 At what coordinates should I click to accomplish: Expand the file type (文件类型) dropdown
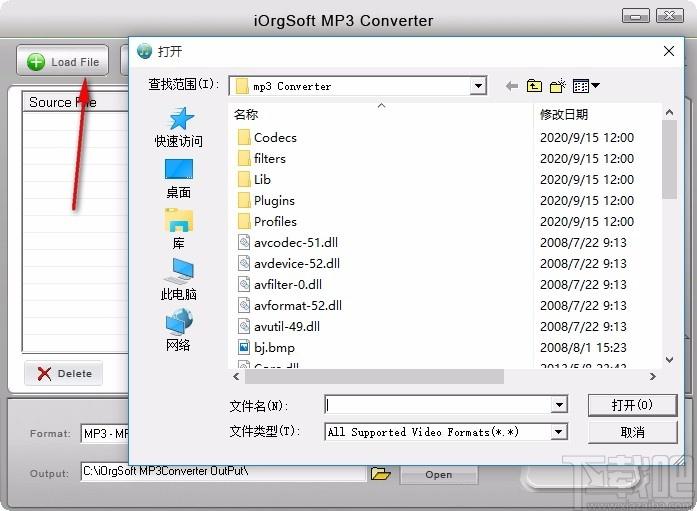pos(559,431)
